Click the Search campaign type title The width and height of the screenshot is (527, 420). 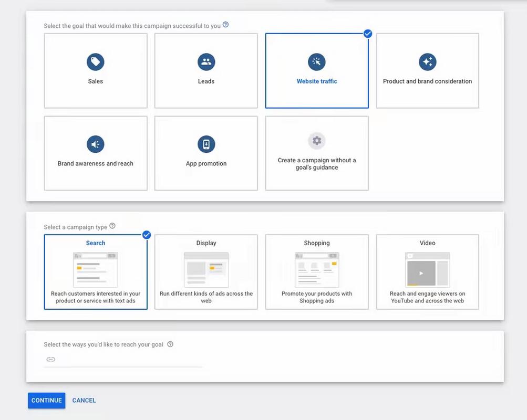pos(96,243)
